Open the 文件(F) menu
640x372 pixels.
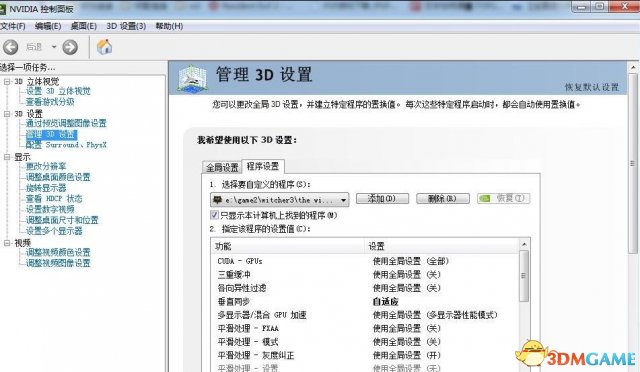coord(13,26)
